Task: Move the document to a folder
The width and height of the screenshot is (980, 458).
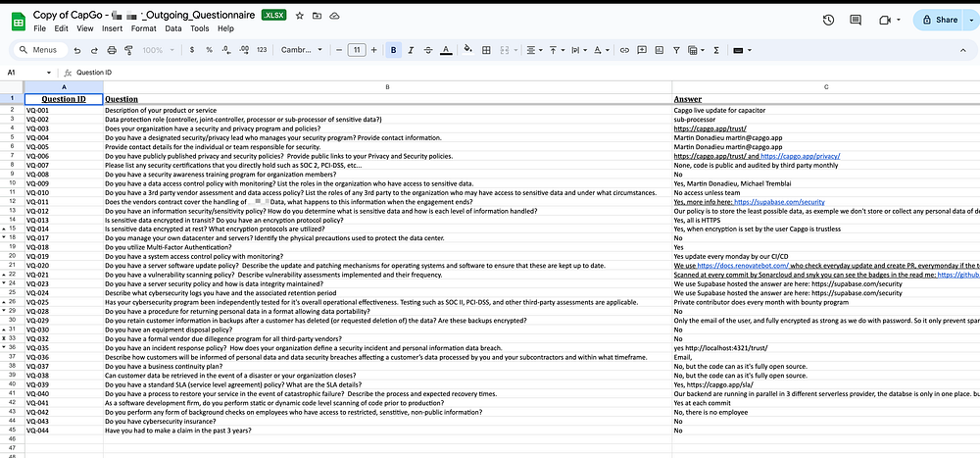Action: click(317, 16)
